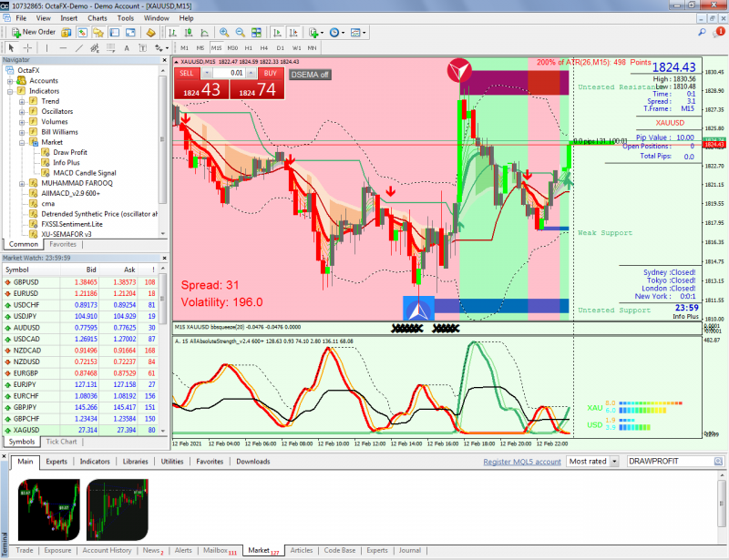Select the equidistant channel tool
The height and width of the screenshot is (560, 729).
95,48
